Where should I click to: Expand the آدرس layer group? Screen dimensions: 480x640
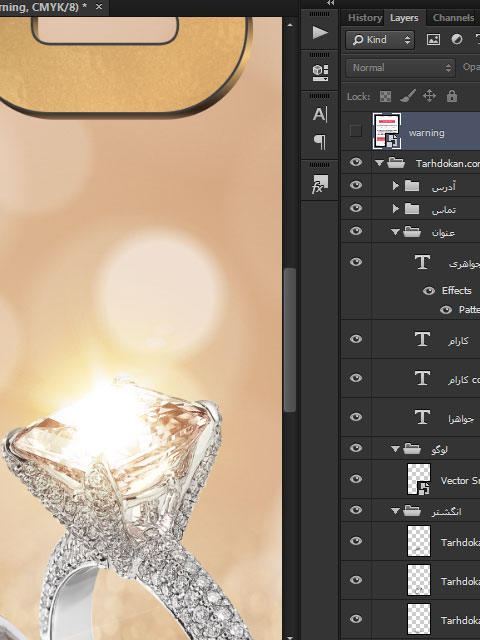tap(395, 186)
